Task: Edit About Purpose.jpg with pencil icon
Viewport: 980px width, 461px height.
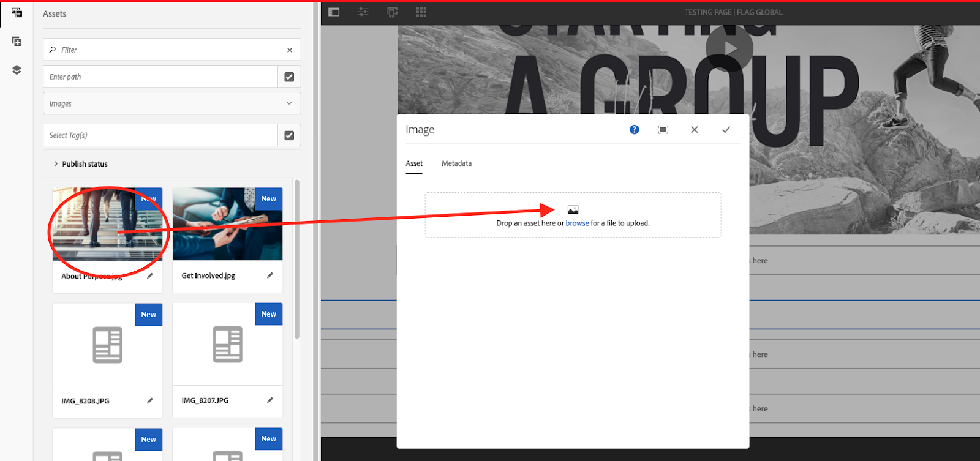Action: [x=150, y=276]
